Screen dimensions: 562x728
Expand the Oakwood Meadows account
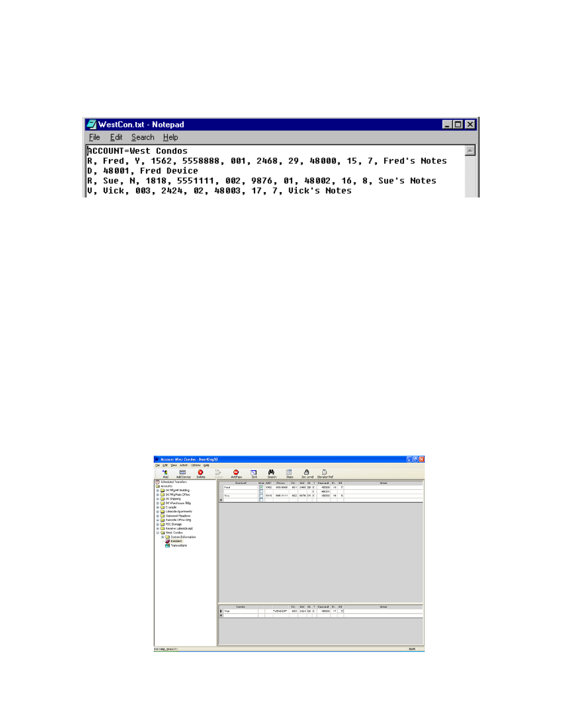point(157,516)
